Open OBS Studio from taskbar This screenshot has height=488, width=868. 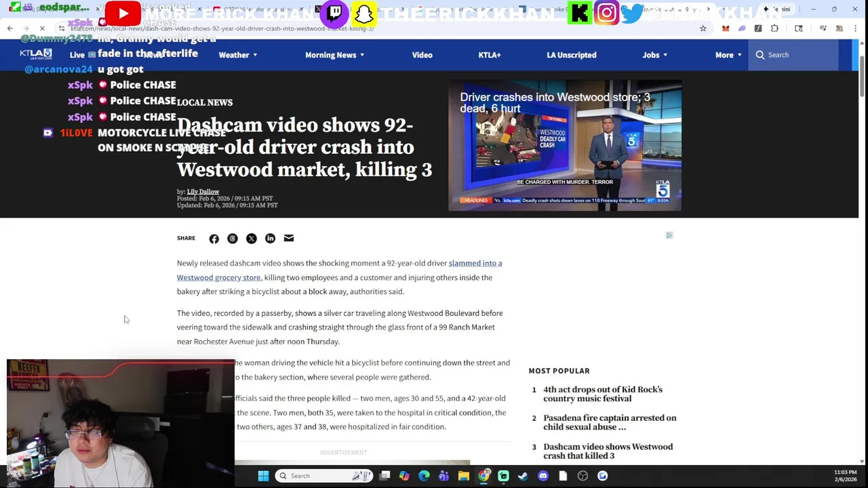583,476
